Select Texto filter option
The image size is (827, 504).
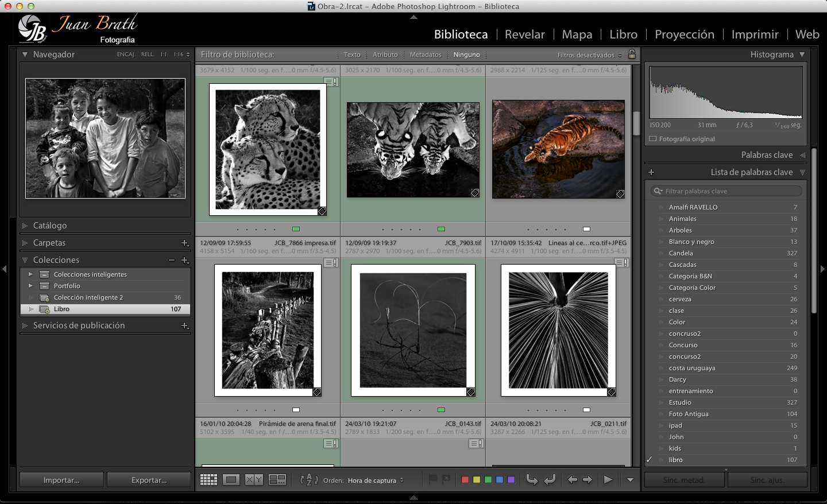coord(352,55)
